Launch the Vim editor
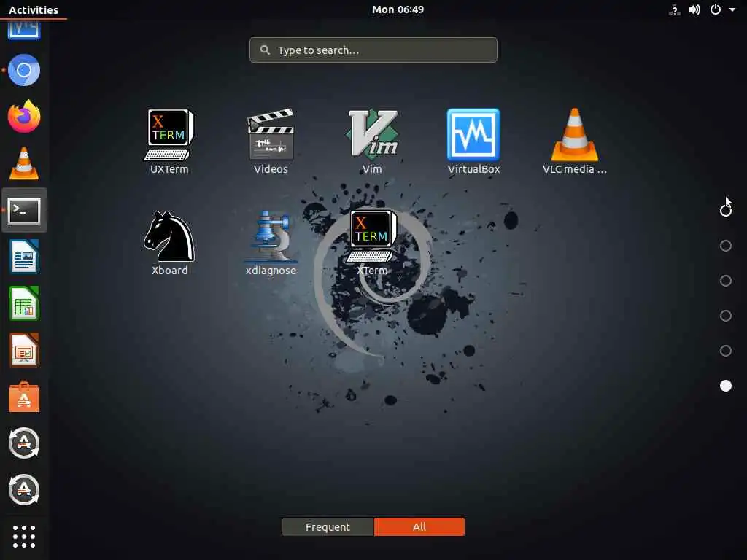The height and width of the screenshot is (560, 747). coord(372,141)
